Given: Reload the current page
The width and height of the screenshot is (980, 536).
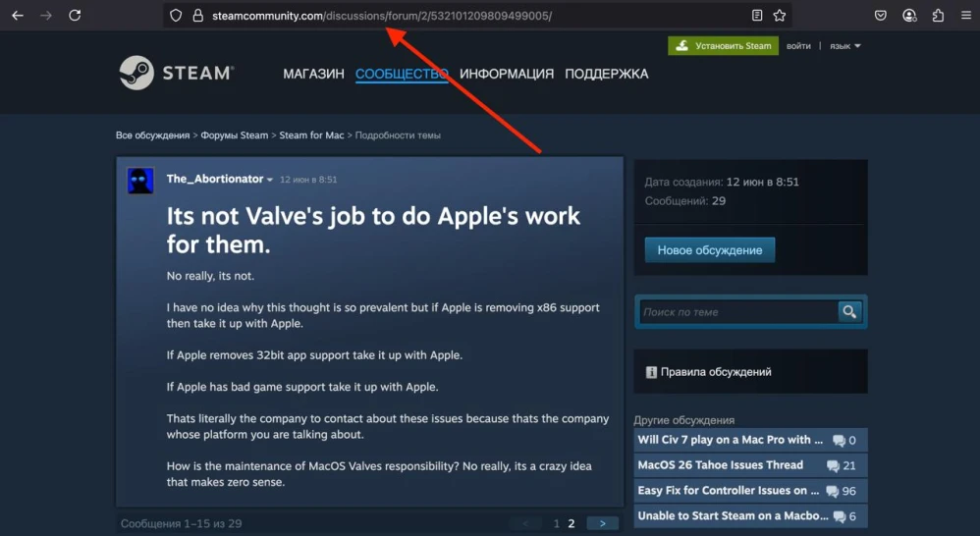Looking at the screenshot, I should 75,16.
